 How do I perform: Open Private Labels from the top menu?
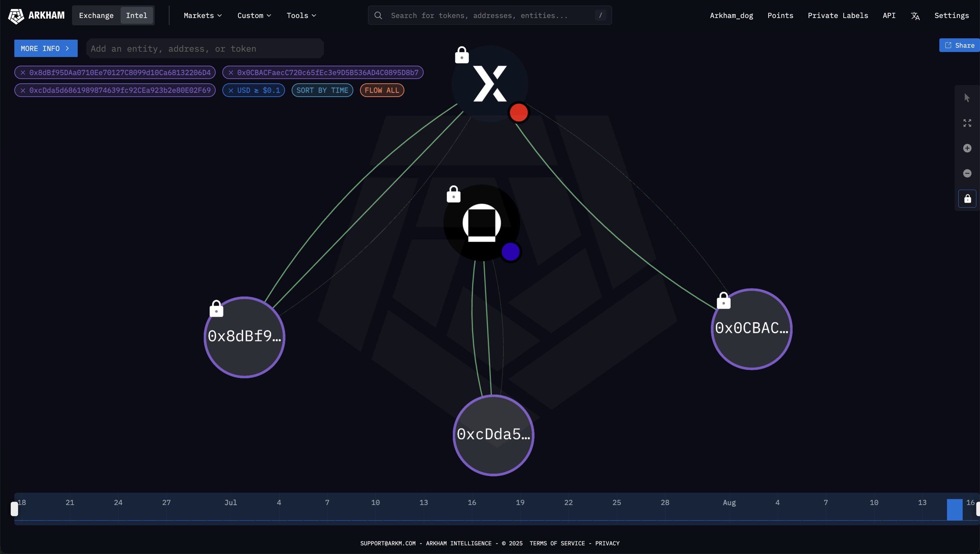click(x=838, y=16)
